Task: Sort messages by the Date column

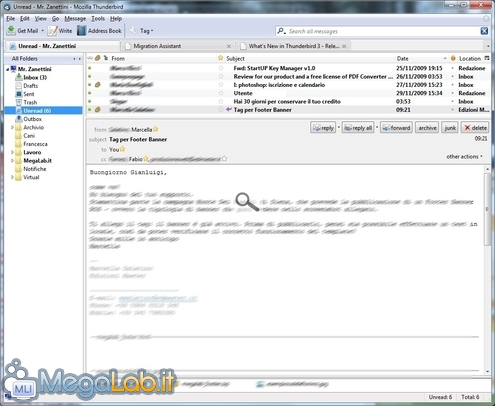Action: point(422,58)
